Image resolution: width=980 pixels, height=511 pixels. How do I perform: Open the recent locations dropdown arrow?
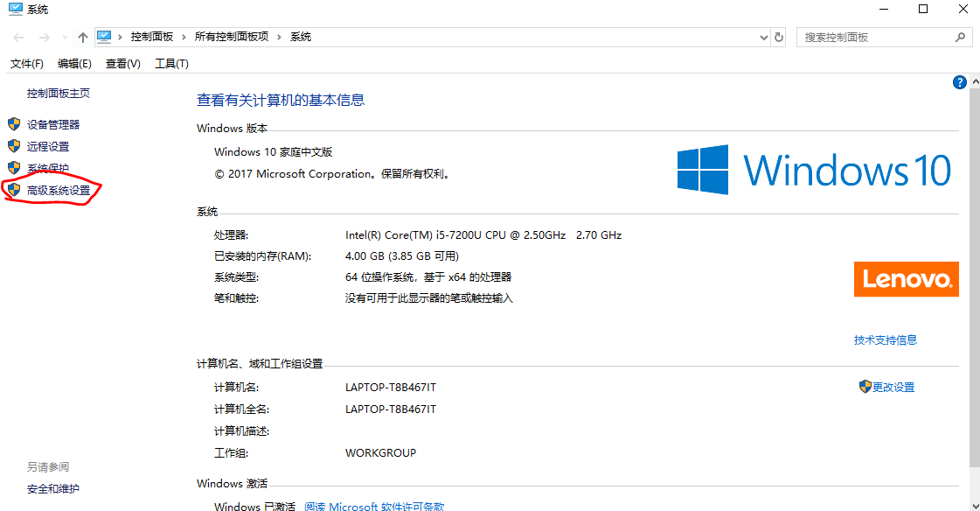pyautogui.click(x=65, y=38)
